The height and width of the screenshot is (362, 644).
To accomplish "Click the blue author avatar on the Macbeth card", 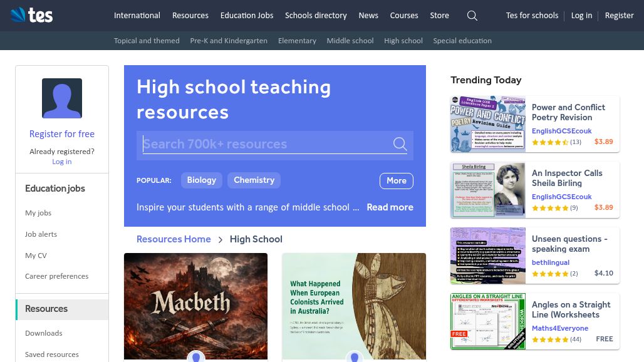I will tap(195, 356).
